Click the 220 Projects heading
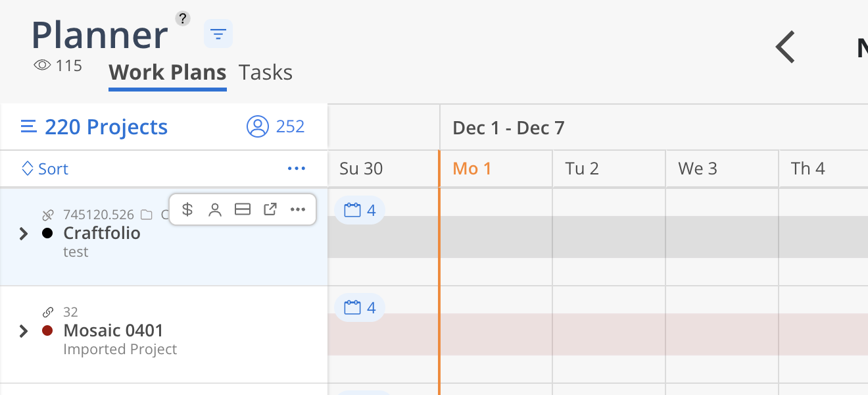This screenshot has width=868, height=395. (105, 126)
